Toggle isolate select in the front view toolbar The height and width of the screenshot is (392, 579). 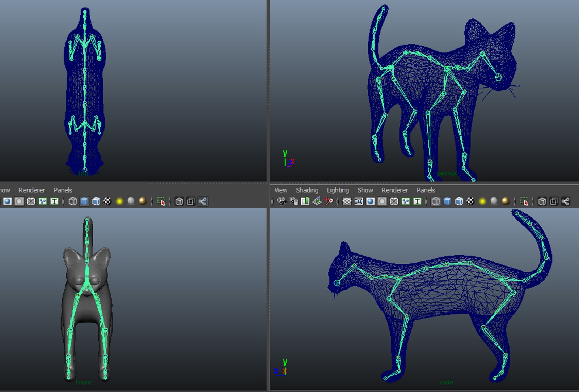[x=161, y=202]
